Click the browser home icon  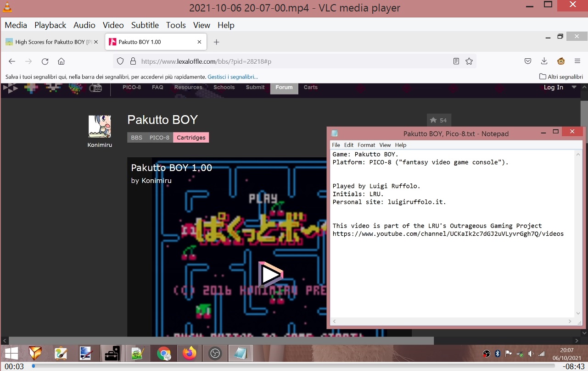coord(61,61)
